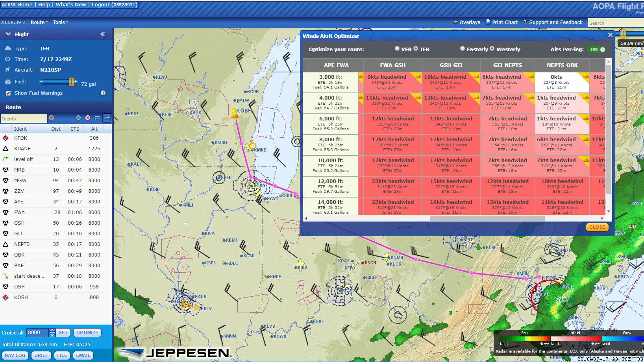Click aircraft N210SP value
The width and height of the screenshot is (644, 362).
point(51,70)
